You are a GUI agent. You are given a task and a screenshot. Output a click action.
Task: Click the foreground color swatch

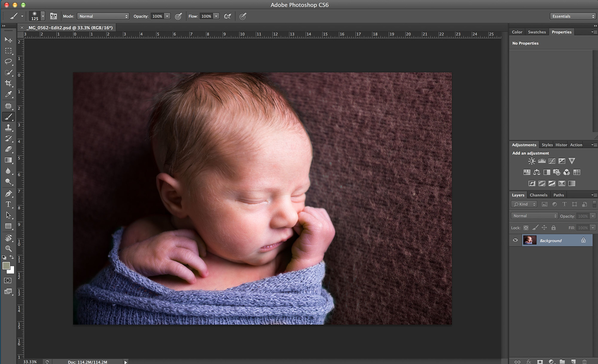(6, 266)
